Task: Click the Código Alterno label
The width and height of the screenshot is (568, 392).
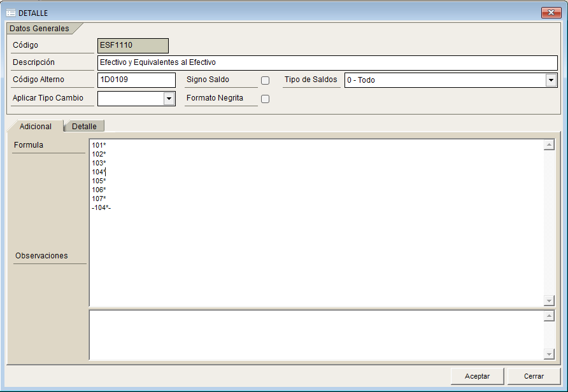Action: point(38,80)
